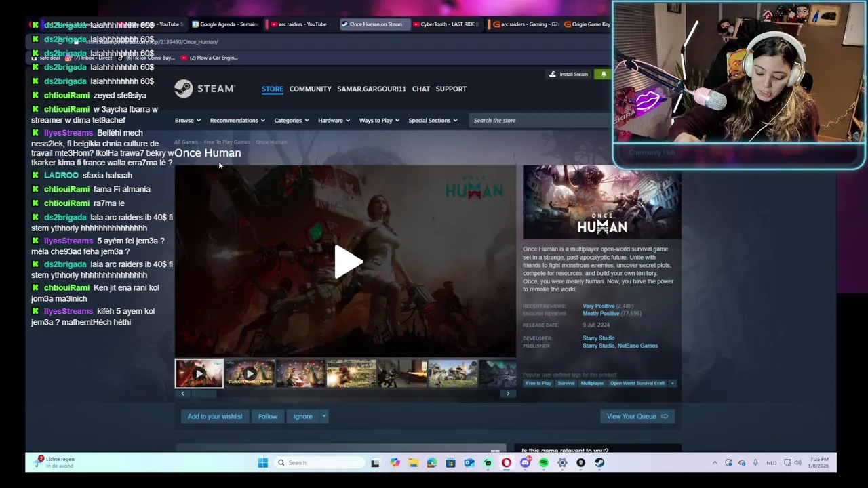Open Microsoft Store from taskbar
The image size is (868, 488).
pos(450,462)
